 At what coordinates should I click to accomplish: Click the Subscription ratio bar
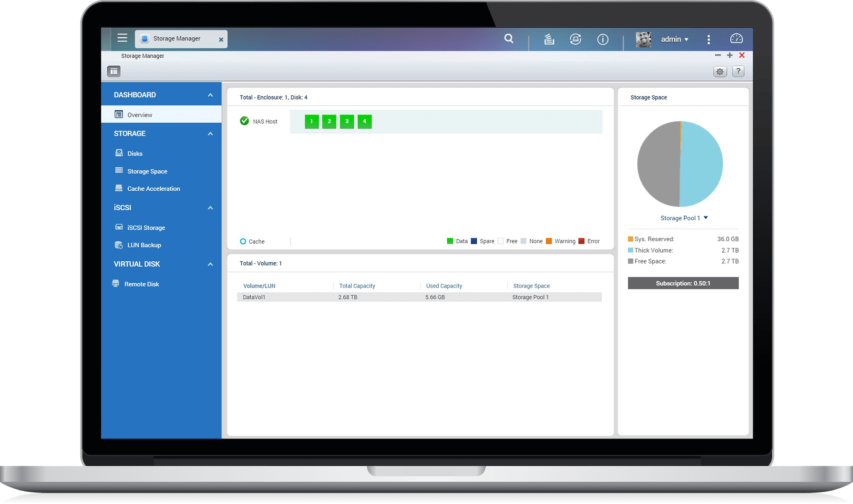[x=683, y=283]
